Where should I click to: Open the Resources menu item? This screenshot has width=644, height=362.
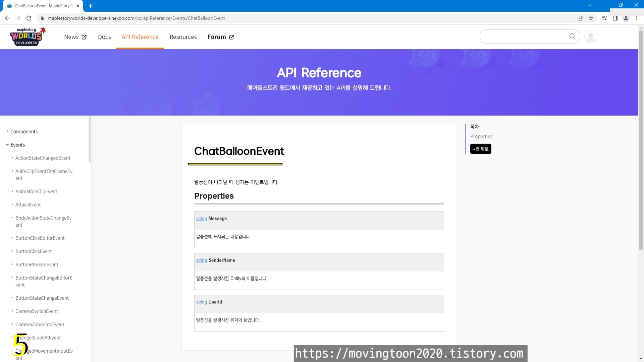coord(183,37)
